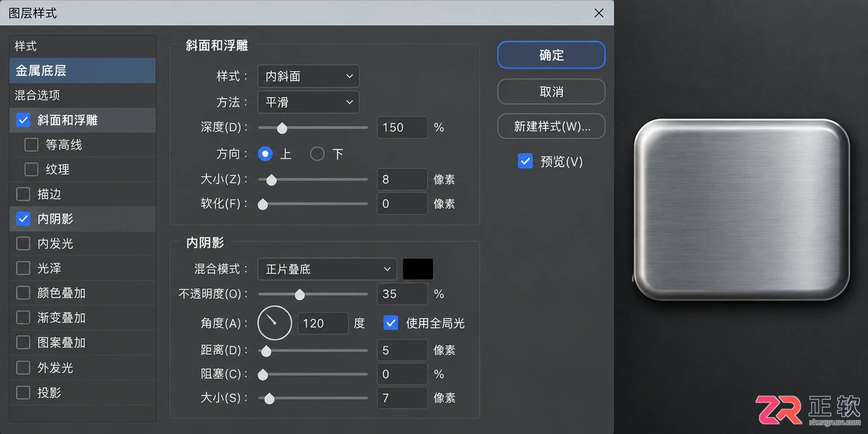Click 距离(D) slider handle
The image size is (868, 434).
266,351
